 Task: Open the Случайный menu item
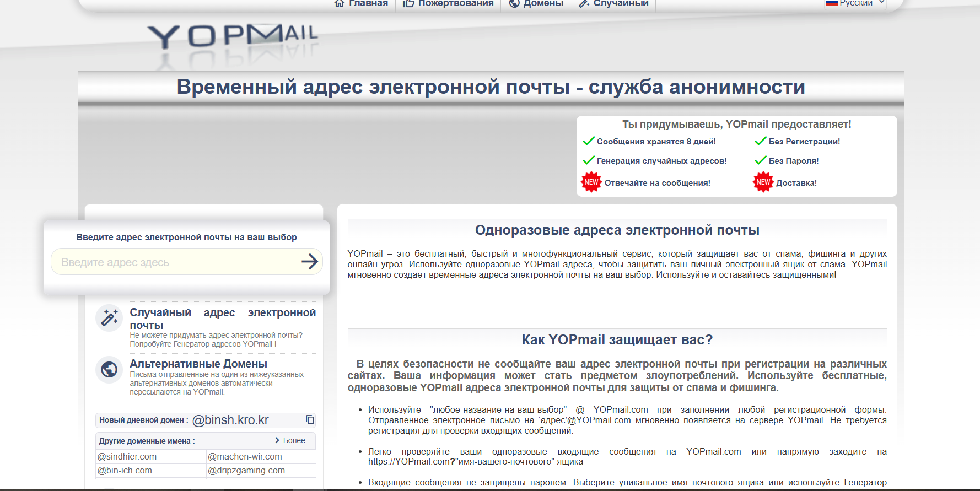[613, 3]
